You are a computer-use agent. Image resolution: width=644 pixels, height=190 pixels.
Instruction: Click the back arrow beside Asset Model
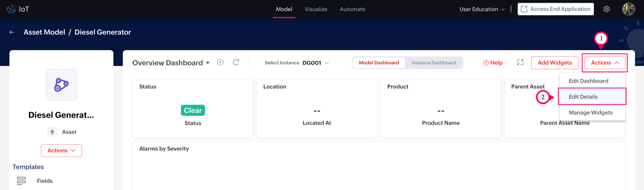12,32
